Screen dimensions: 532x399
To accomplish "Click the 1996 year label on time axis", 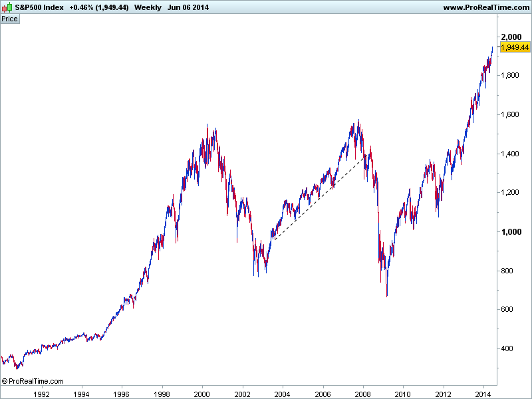I will [122, 394].
